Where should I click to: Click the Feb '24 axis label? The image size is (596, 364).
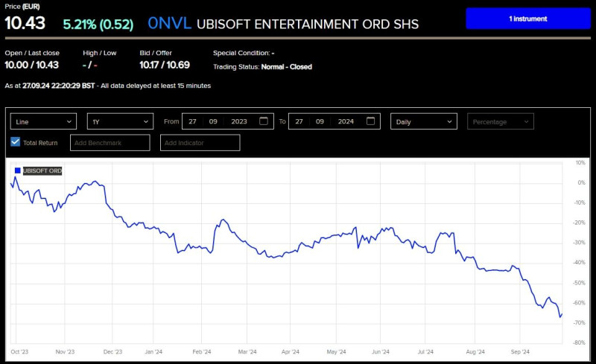pyautogui.click(x=201, y=352)
